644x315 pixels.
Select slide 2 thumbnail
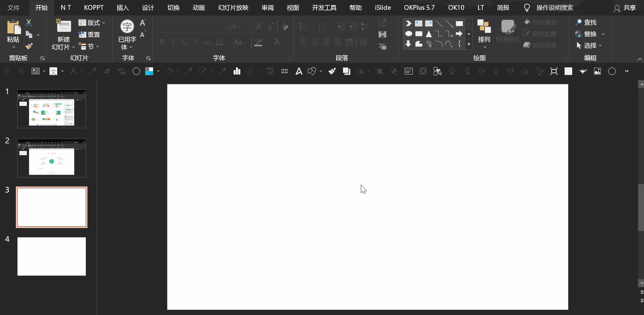click(52, 158)
